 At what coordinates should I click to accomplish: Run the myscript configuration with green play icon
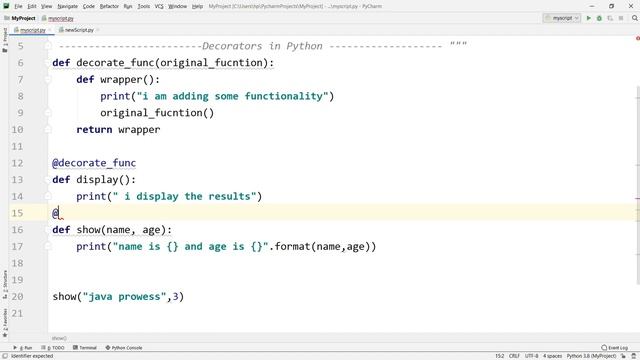pos(589,18)
